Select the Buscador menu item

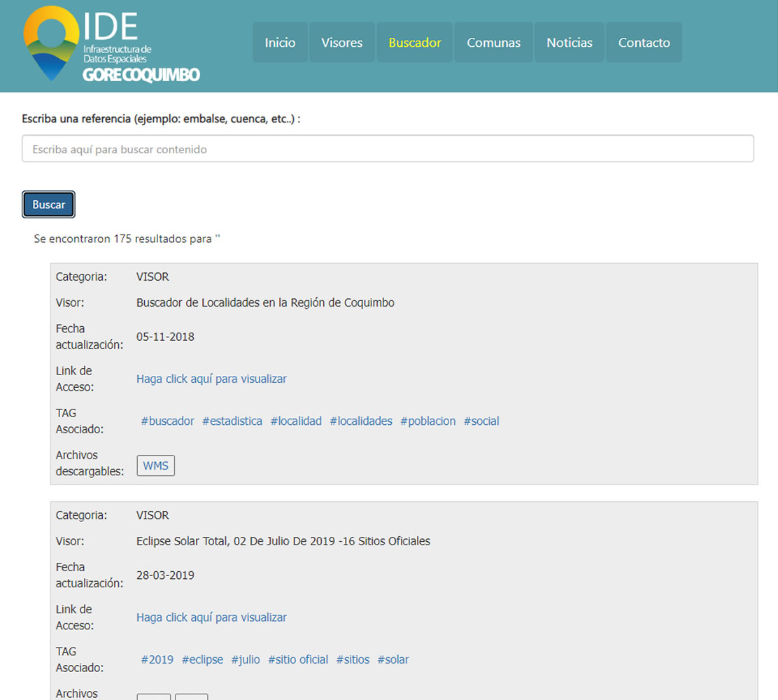pyautogui.click(x=415, y=43)
